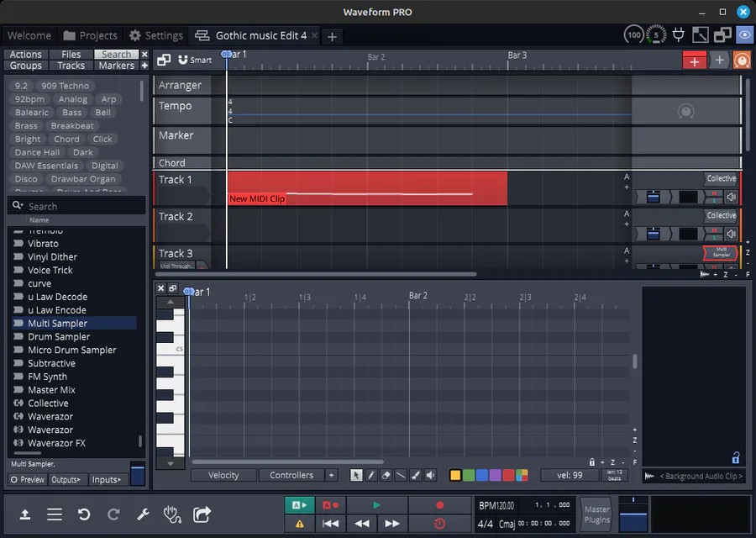Image resolution: width=756 pixels, height=538 pixels.
Task: Select the eraser tool
Action: [386, 475]
